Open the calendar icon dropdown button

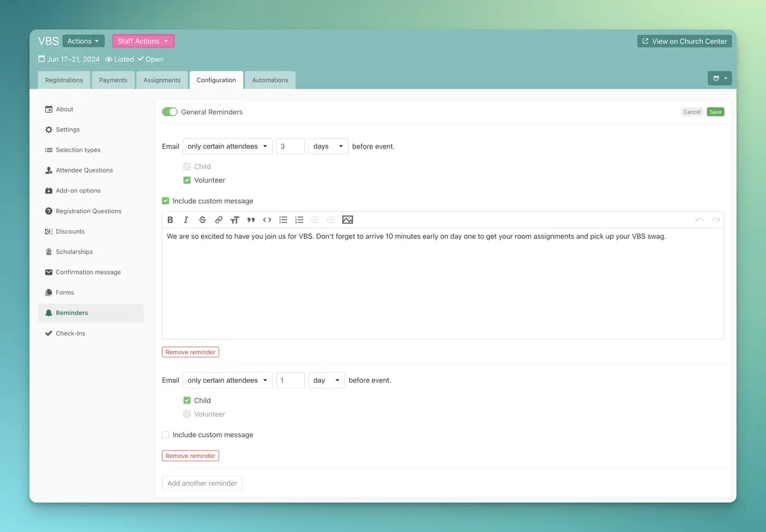click(x=720, y=78)
